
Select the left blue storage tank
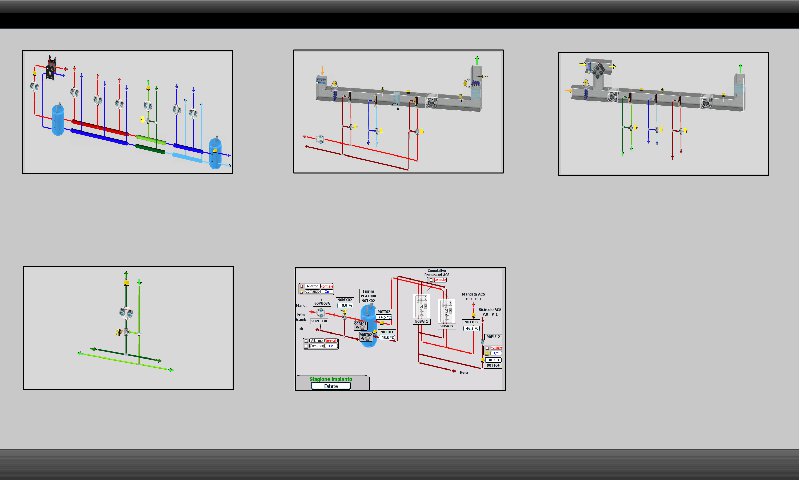(58, 118)
